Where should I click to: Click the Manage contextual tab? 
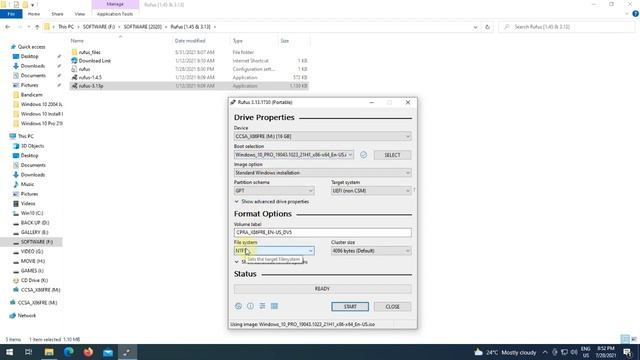(x=115, y=4)
